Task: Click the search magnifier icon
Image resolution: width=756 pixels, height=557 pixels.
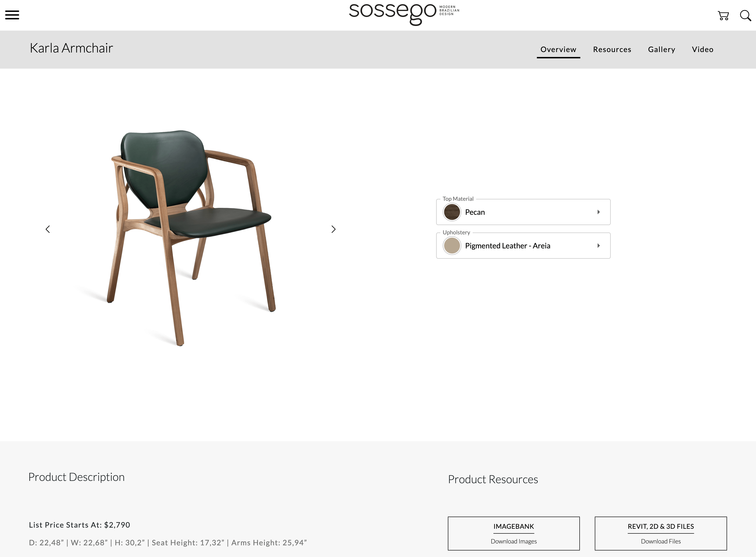Action: (x=745, y=15)
